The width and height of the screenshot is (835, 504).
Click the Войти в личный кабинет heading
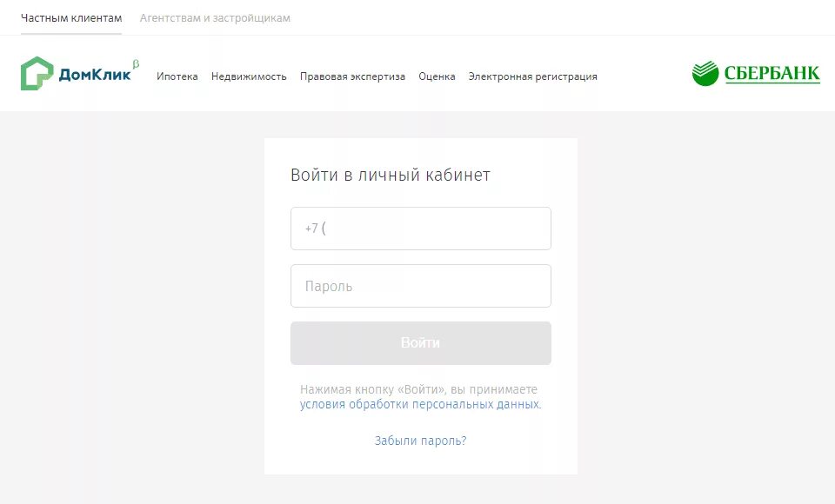click(x=391, y=175)
